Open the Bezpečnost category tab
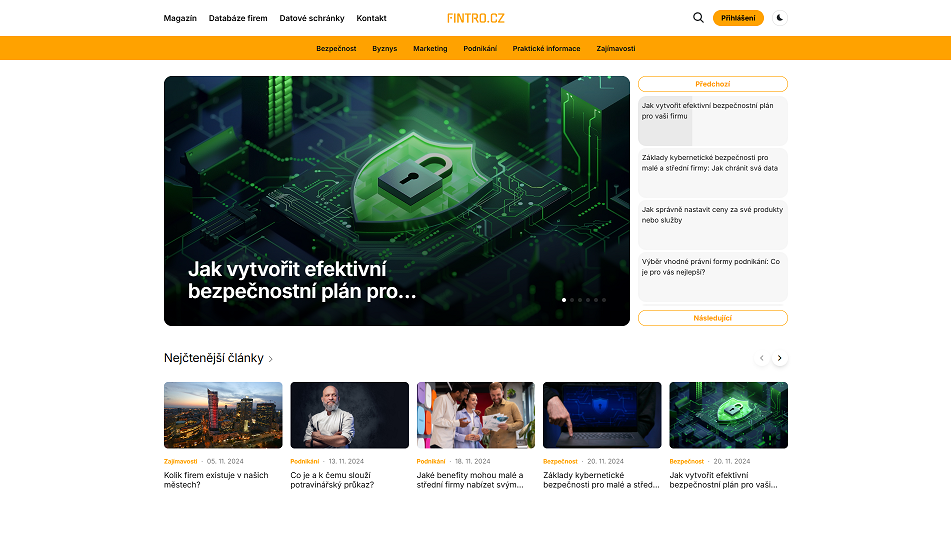Screen dimensions: 951x540 (336, 48)
